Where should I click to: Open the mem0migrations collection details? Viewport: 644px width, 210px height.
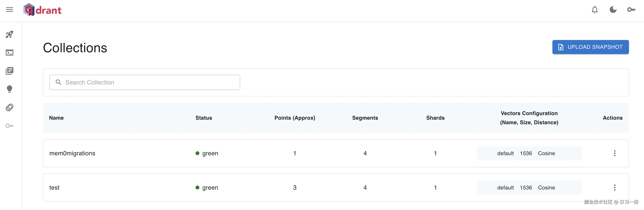(x=72, y=153)
